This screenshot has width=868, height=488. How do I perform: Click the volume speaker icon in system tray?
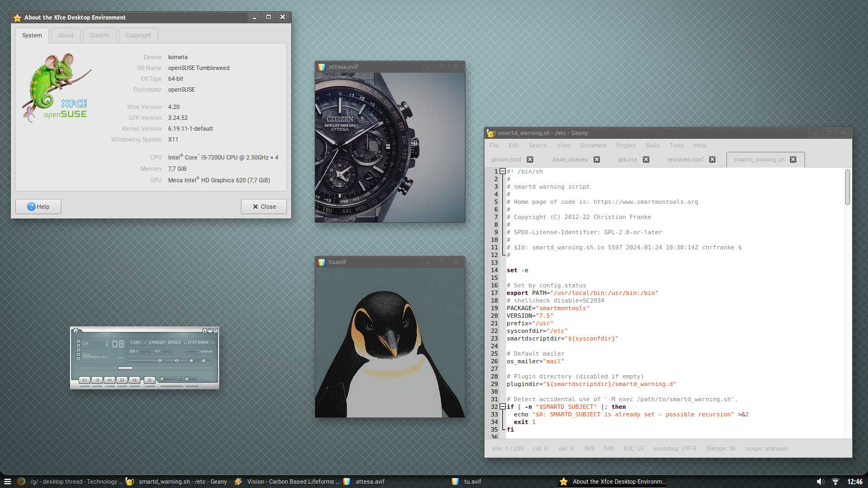point(820,481)
